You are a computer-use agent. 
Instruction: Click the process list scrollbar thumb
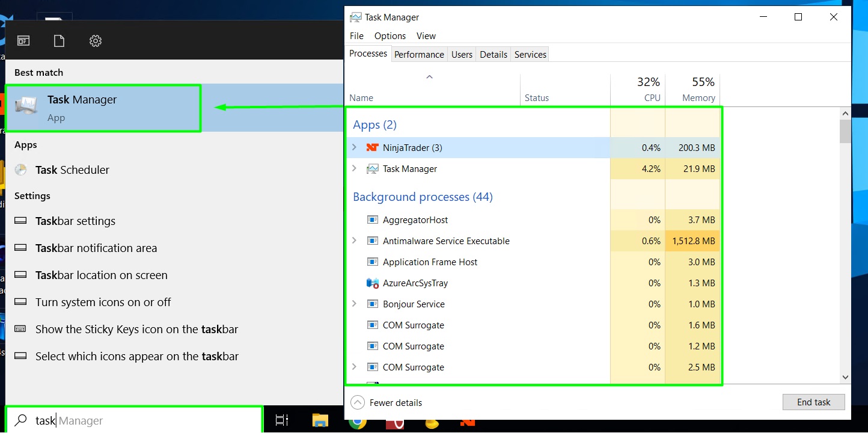pos(845,131)
